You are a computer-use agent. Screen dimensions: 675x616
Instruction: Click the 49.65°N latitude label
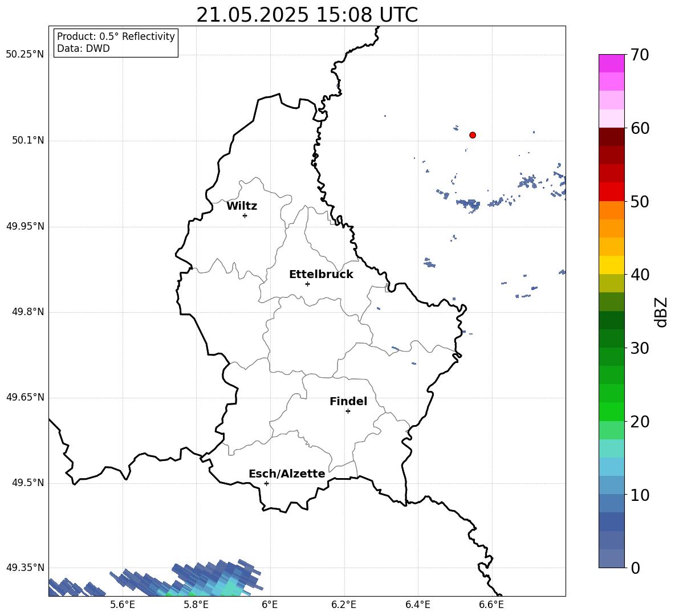pos(25,397)
